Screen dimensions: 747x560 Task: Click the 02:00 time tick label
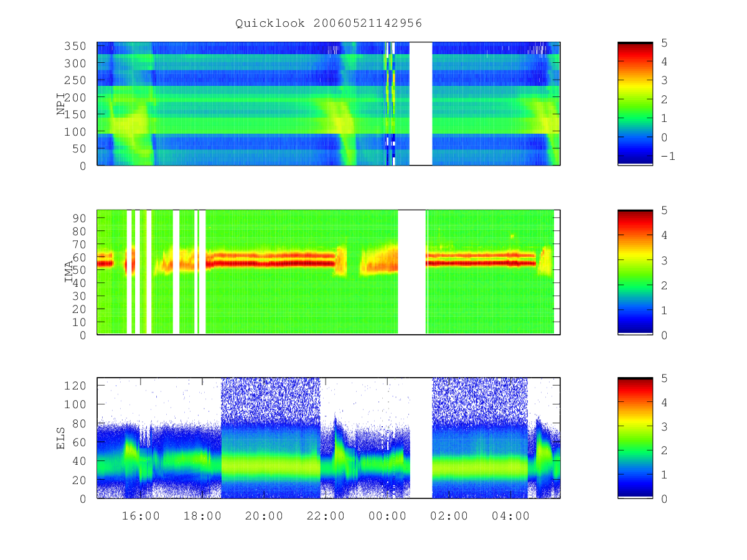pos(449,516)
